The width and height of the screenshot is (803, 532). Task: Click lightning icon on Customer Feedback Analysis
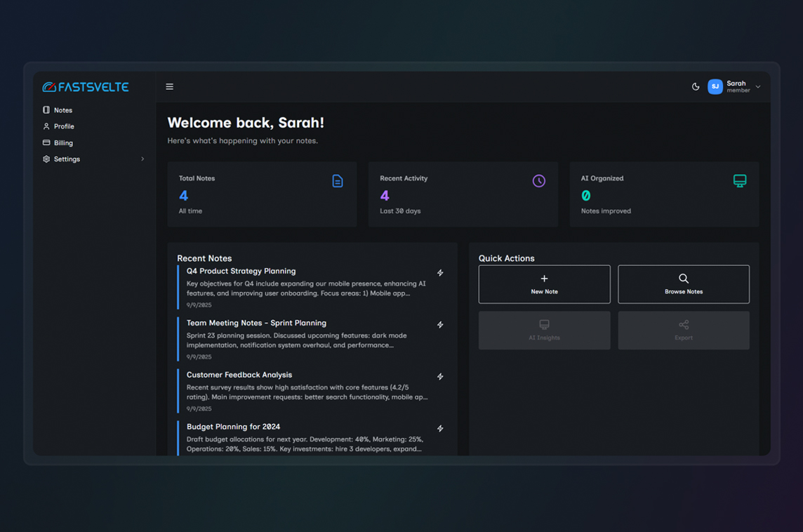(440, 376)
